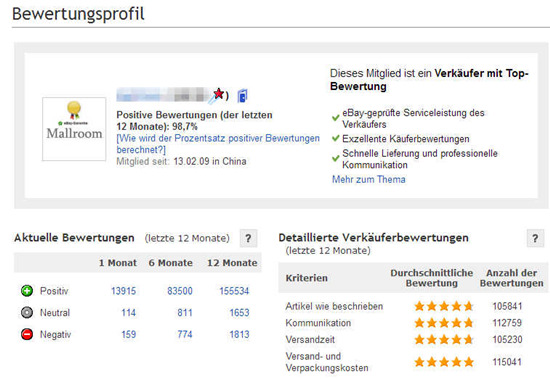Image resolution: width=550 pixels, height=379 pixels.
Task: Click the blurred seller username
Action: (163, 95)
